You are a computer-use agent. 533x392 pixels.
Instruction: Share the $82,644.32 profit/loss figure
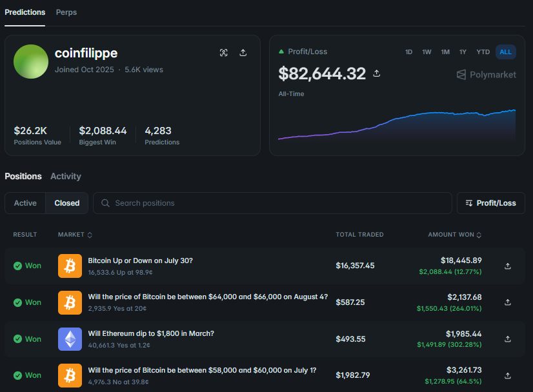pyautogui.click(x=376, y=73)
